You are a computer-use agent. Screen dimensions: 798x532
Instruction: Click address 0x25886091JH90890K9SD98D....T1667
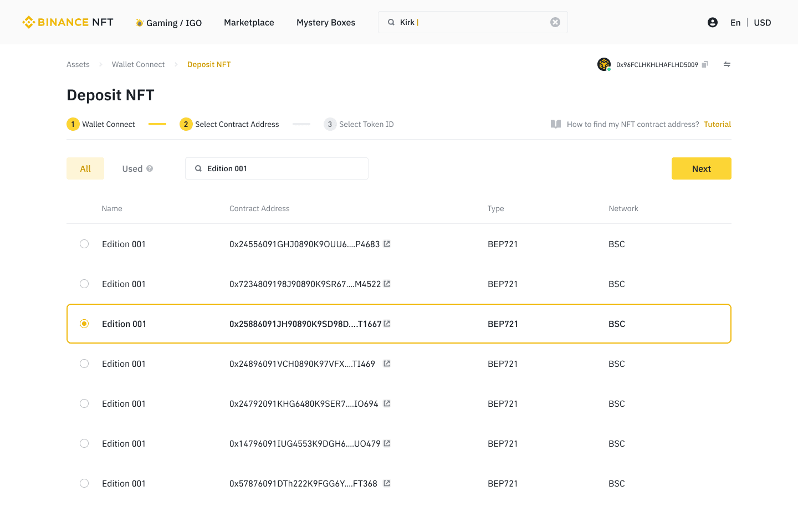pyautogui.click(x=305, y=324)
